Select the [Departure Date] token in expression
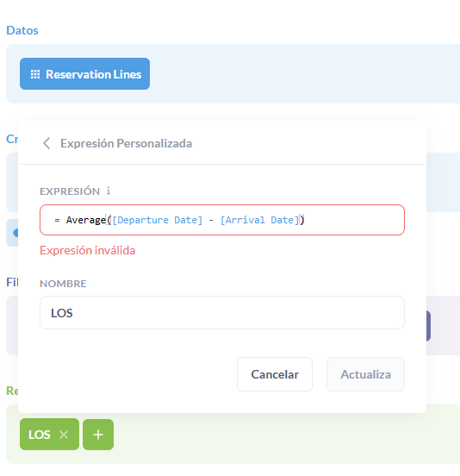 [x=157, y=220]
